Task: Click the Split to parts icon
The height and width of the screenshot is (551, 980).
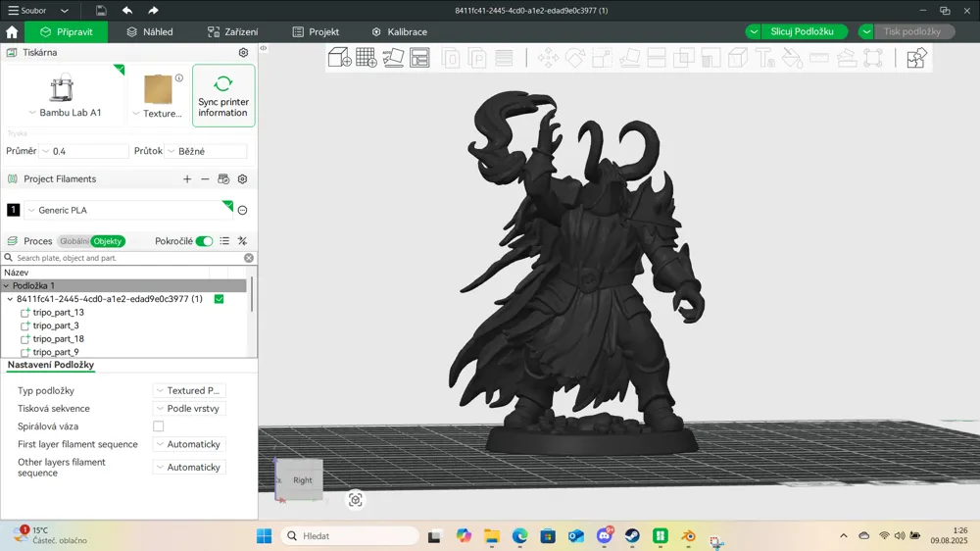Action: 477,58
